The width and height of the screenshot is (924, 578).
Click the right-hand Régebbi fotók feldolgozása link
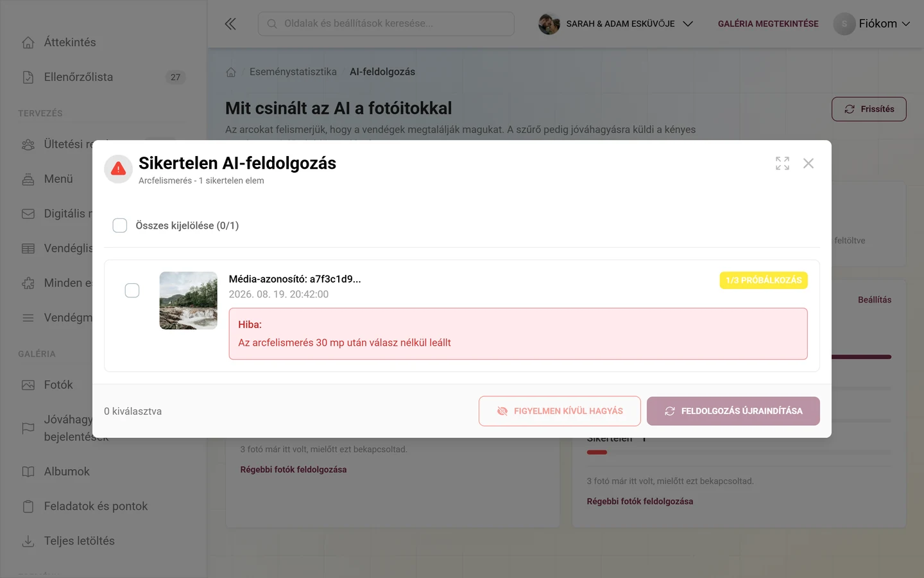(x=640, y=502)
